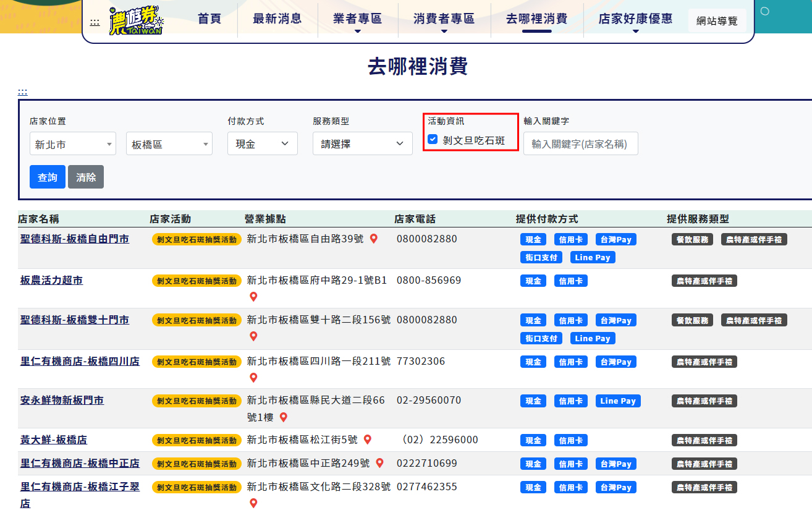Click map pin under 文化路二段328號

(253, 503)
